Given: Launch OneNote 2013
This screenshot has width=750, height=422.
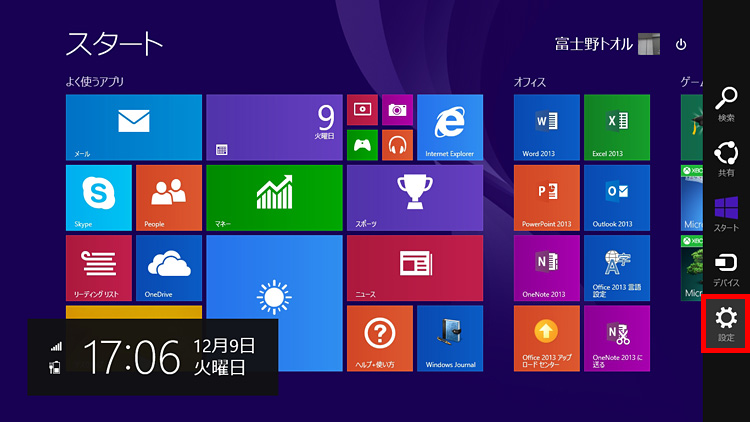Looking at the screenshot, I should pyautogui.click(x=547, y=268).
